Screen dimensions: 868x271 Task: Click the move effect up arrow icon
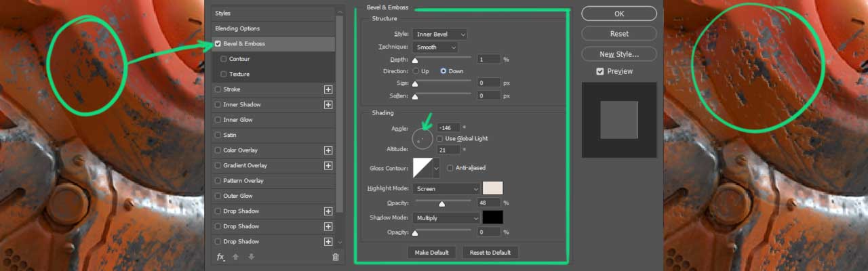(236, 257)
